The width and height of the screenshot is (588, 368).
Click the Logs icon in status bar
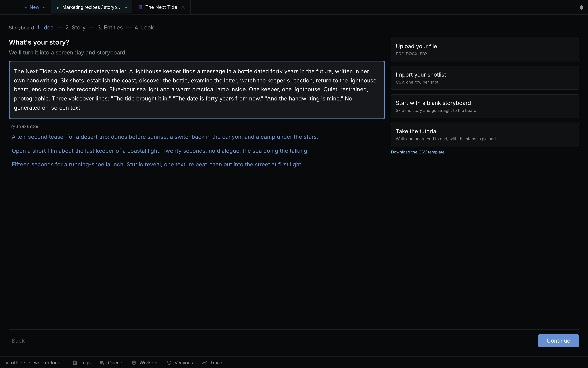[x=75, y=363]
